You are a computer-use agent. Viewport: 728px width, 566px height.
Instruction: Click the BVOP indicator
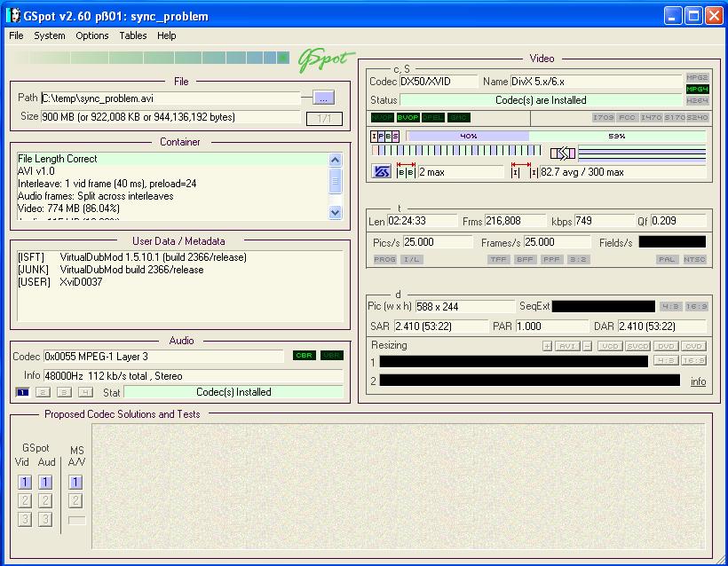coord(408,117)
